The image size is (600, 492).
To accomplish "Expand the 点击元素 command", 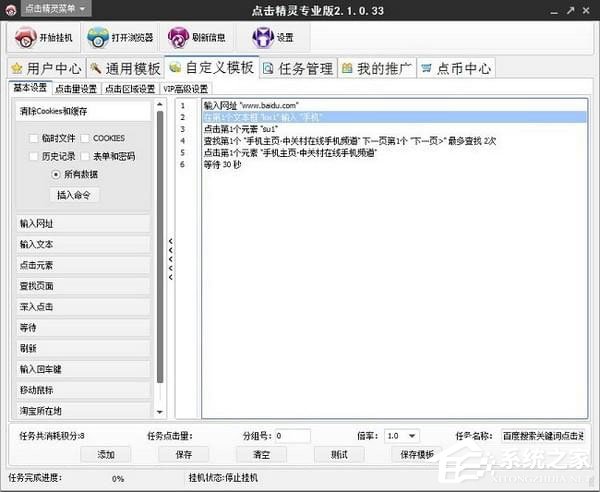I will tap(83, 265).
